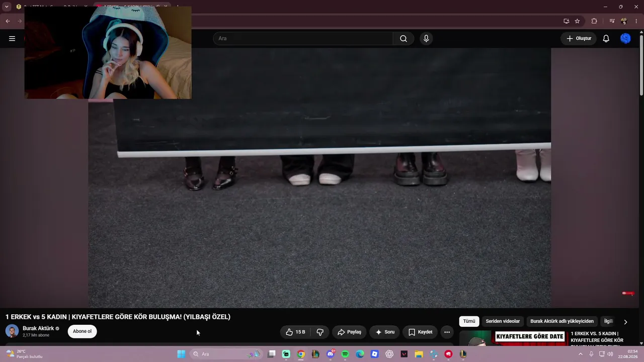
Task: Click the Paylaş share button
Action: point(349,332)
